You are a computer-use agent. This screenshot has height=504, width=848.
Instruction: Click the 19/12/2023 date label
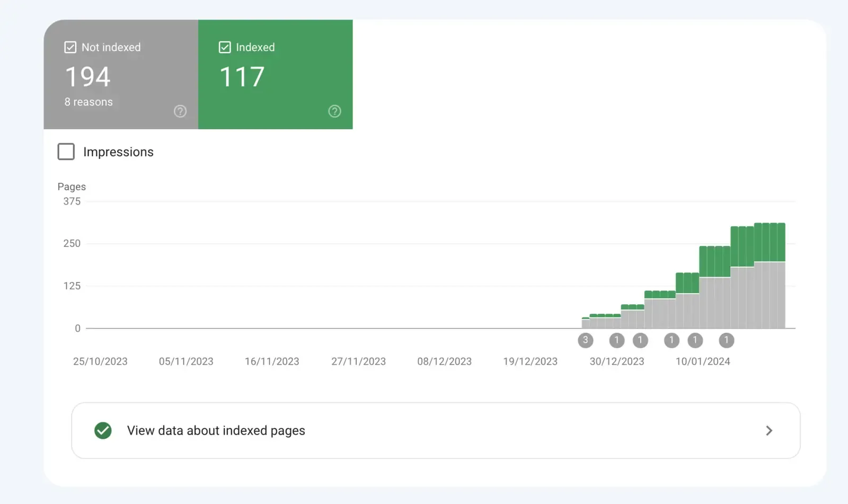[531, 361]
